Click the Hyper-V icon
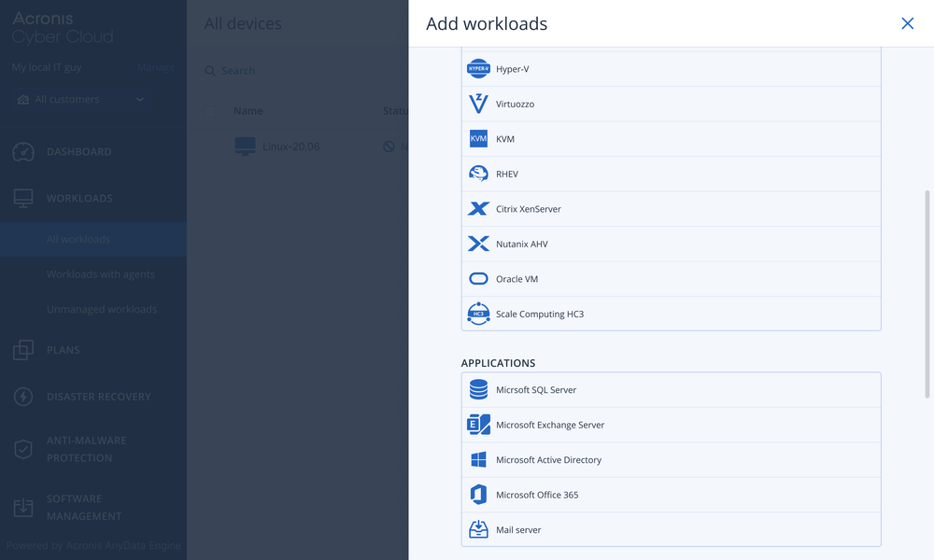This screenshot has height=560, width=934. pos(478,68)
